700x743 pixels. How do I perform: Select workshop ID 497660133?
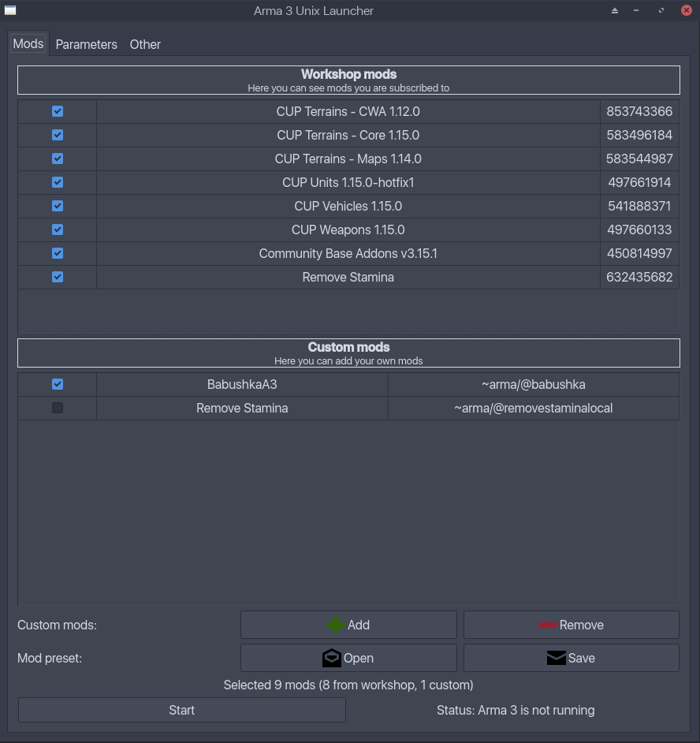(x=639, y=230)
